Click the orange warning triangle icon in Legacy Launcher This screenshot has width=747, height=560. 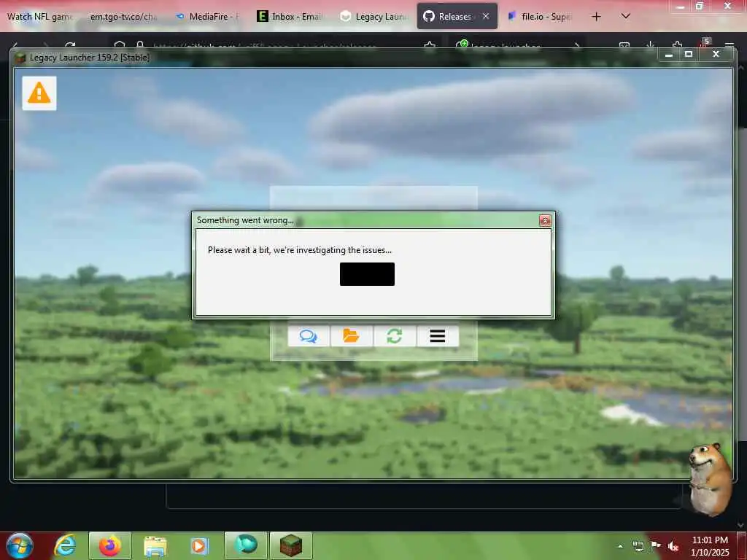point(39,93)
